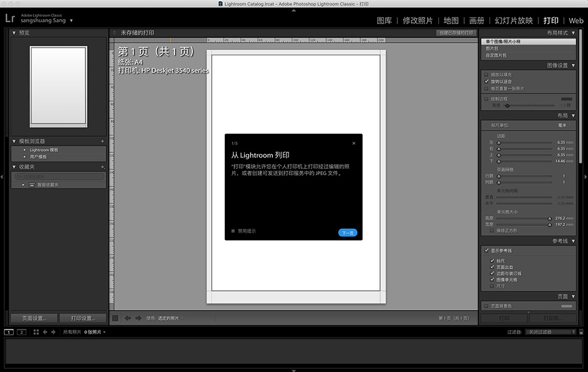Select main window display button 1

coord(9,332)
